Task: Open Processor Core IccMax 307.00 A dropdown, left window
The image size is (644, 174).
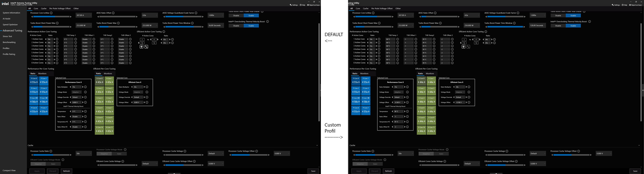Action: point(84,15)
